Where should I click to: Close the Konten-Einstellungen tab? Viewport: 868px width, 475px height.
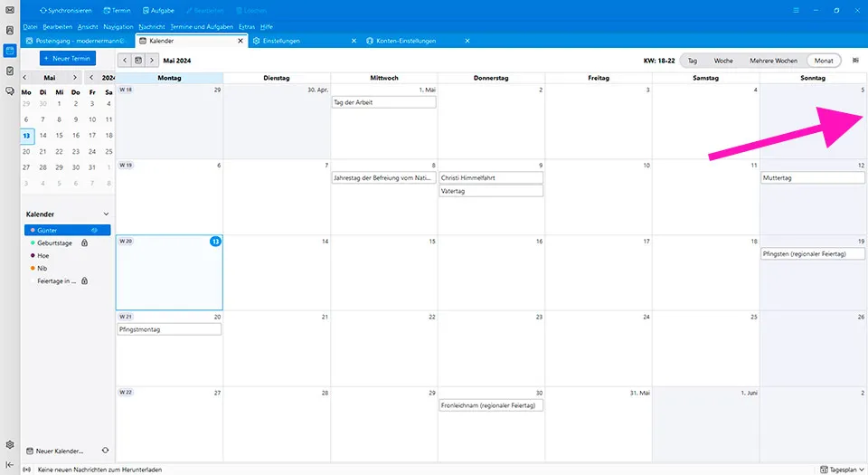tap(467, 41)
